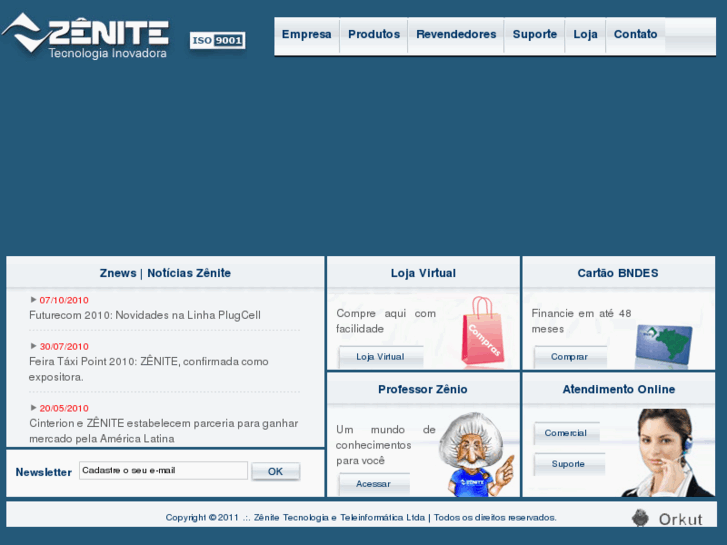Open the Empresa menu
Viewport: 727px width, 545px height.
coord(306,34)
